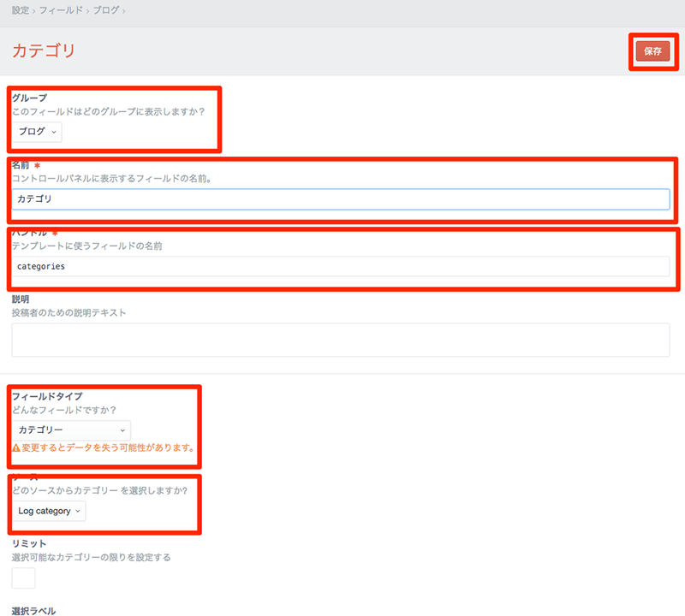Click the red asterisk beside 名前

37,165
